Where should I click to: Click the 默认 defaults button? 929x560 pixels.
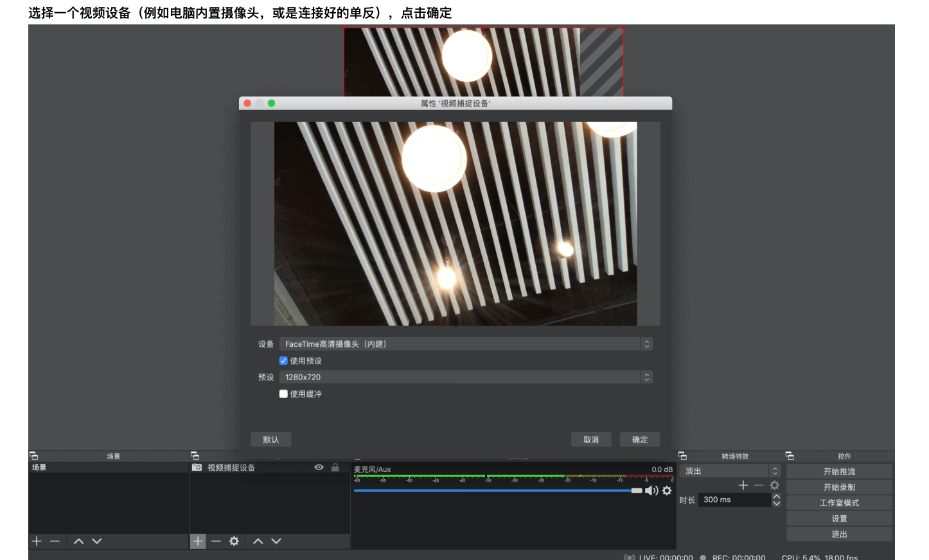click(271, 440)
